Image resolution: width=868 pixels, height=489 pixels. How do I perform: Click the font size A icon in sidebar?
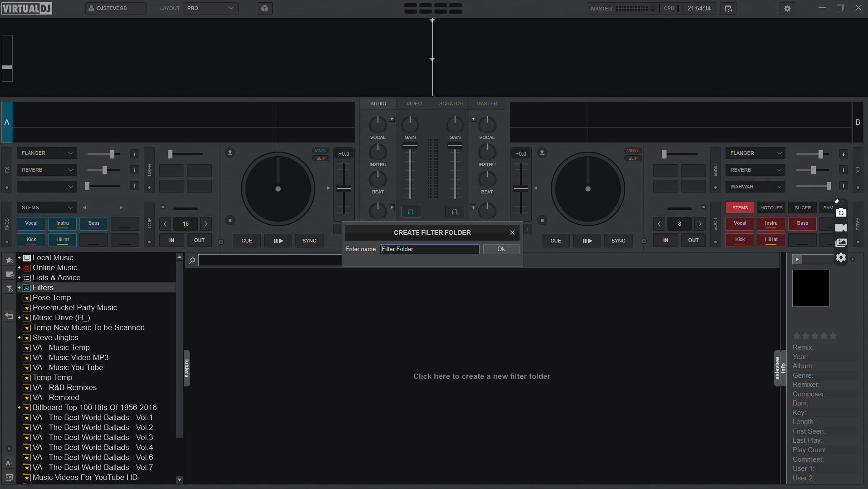(9, 463)
